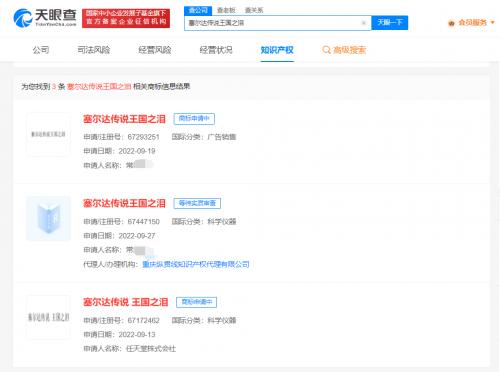Screen dimensions: 500x372
Task: Open the Nintendo trademark's logo thumbnail
Action: click(x=48, y=317)
